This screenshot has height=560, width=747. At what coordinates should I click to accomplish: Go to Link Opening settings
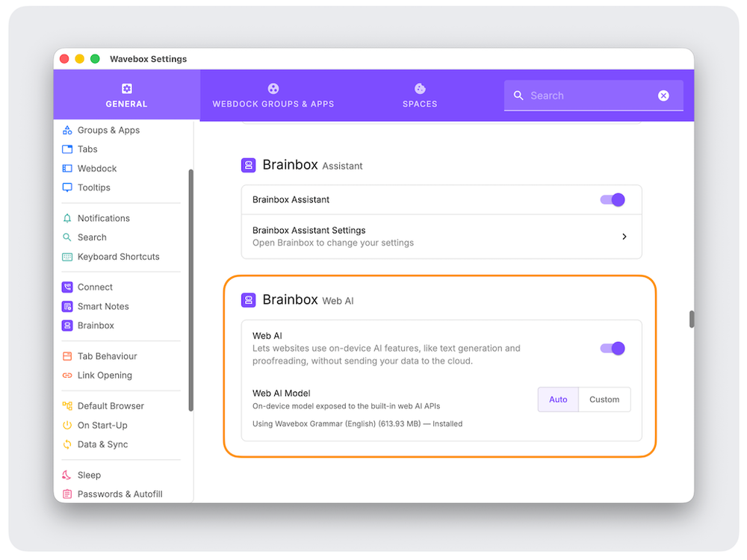[105, 376]
